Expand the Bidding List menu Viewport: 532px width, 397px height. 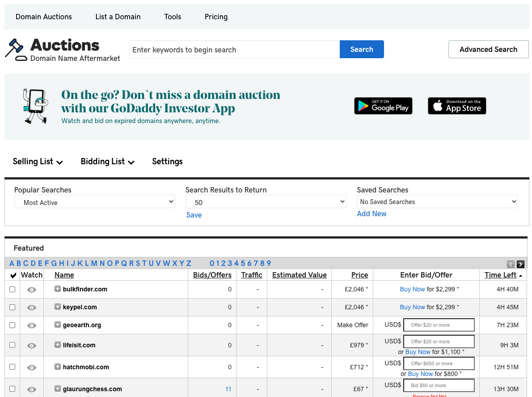pos(108,162)
